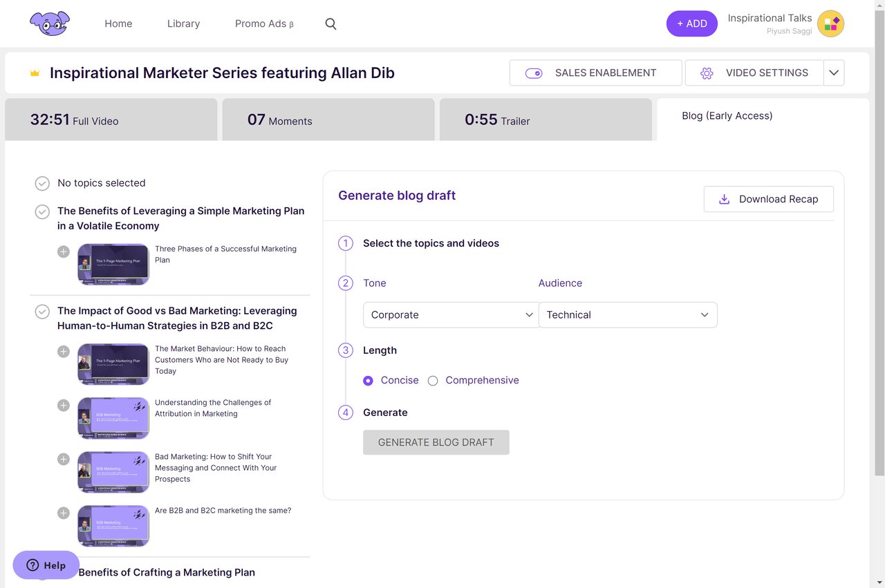Viewport: 885px width, 588px height.
Task: Click the page's vertical scrollbar
Action: 879,242
